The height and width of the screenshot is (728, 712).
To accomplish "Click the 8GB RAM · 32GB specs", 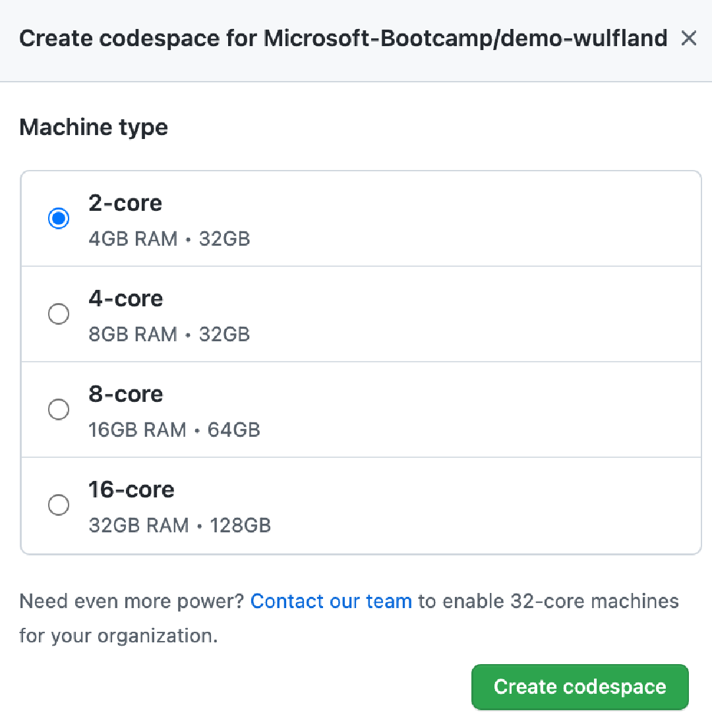I will click(x=169, y=334).
